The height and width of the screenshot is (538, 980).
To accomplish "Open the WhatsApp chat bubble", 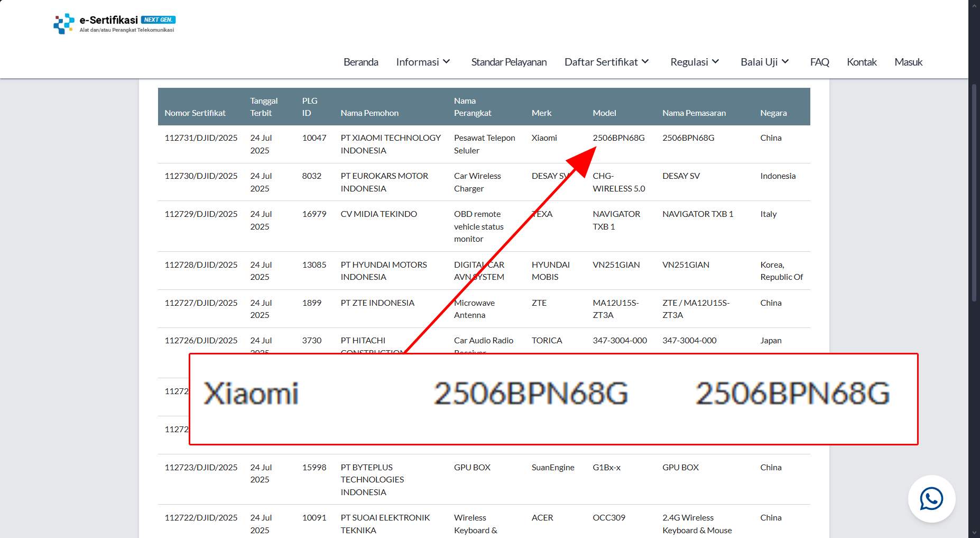I will [931, 499].
